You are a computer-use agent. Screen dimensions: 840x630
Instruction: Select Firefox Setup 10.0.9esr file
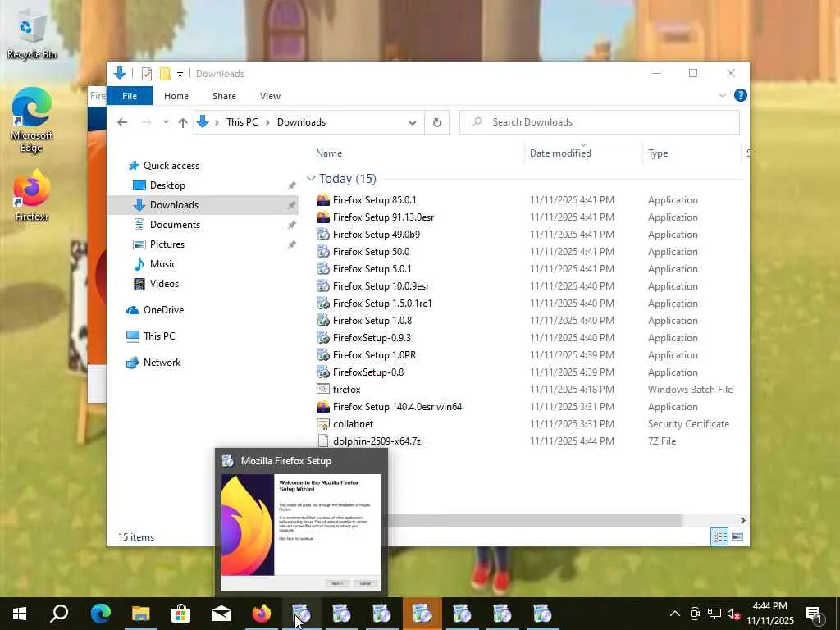point(381,286)
